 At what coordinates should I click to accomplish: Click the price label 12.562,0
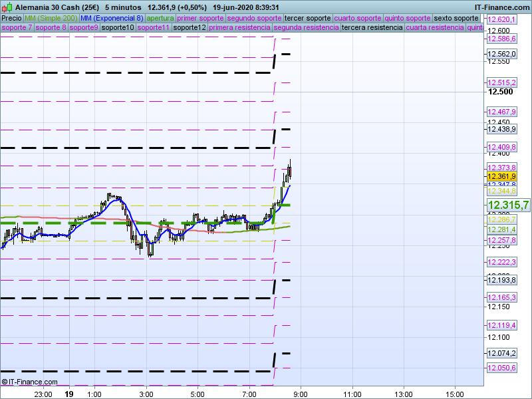click(x=502, y=54)
